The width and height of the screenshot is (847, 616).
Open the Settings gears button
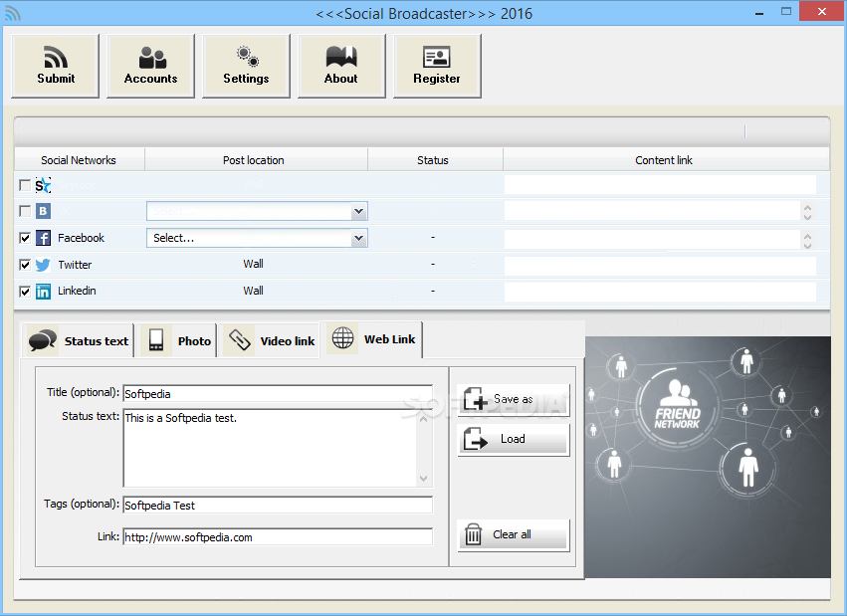point(246,66)
